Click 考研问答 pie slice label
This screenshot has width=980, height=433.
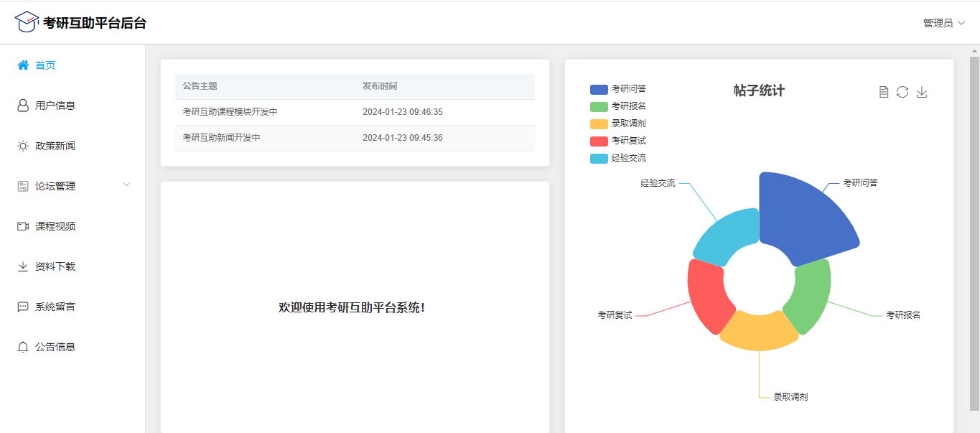(860, 182)
